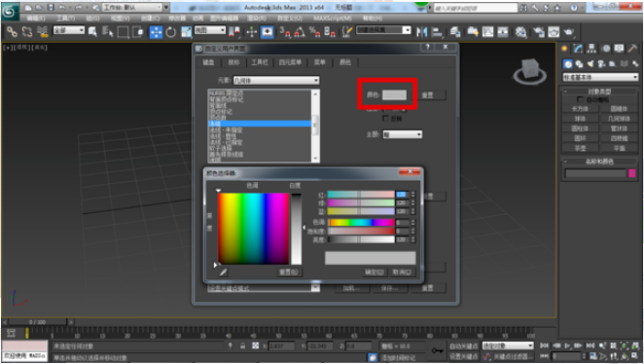Viewport: 644px width, 364px height.
Task: Click the Align tool icon
Action: pos(437,32)
